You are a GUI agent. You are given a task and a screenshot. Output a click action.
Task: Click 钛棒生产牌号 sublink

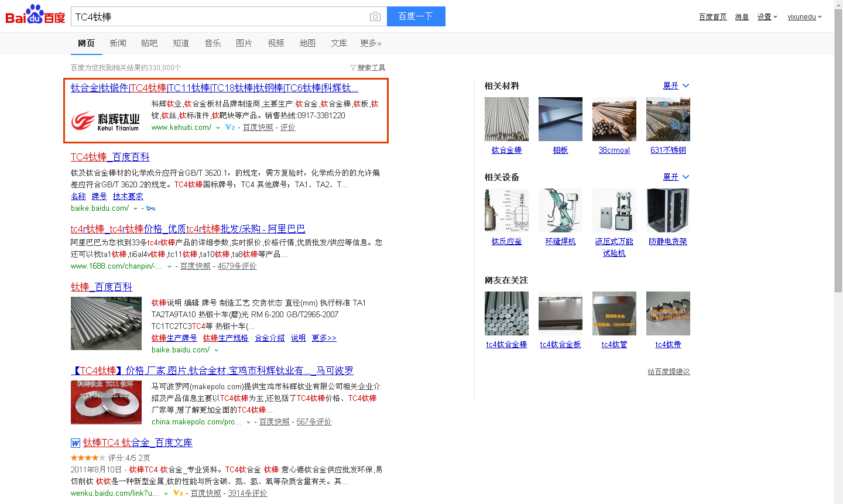pyautogui.click(x=174, y=338)
